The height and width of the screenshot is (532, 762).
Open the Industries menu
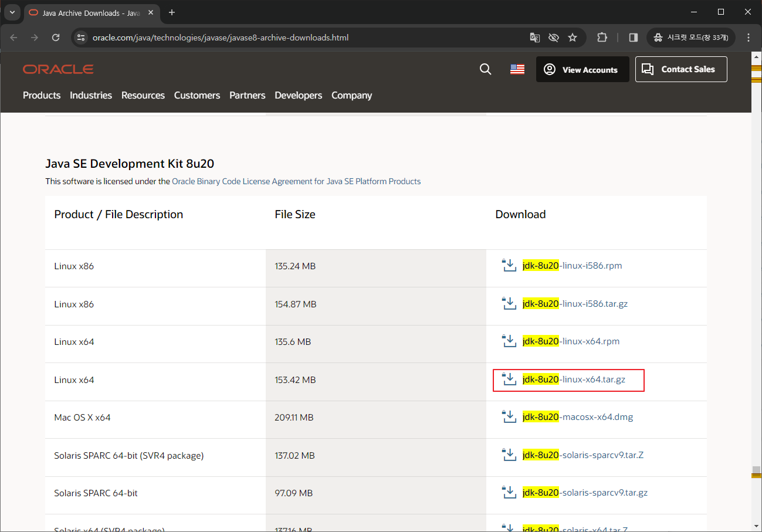[91, 95]
